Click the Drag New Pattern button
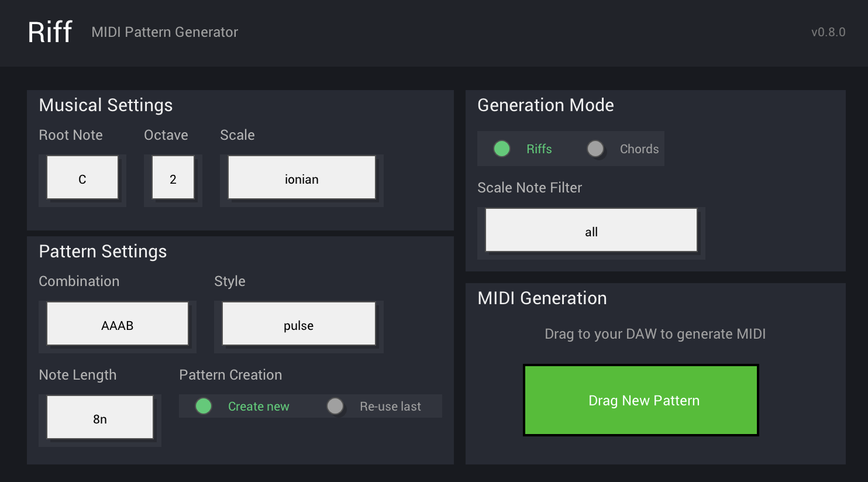 641,400
